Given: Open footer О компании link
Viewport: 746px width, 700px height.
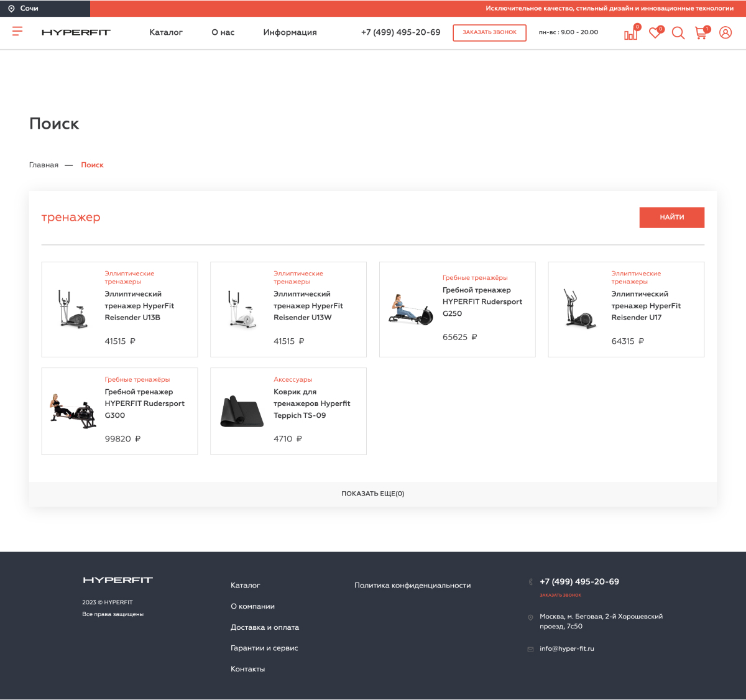Looking at the screenshot, I should pyautogui.click(x=252, y=607).
